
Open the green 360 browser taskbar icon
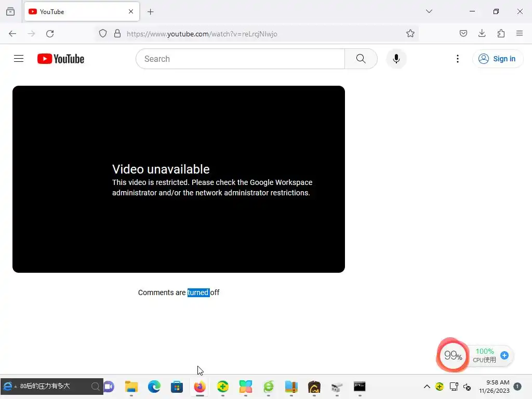269,387
